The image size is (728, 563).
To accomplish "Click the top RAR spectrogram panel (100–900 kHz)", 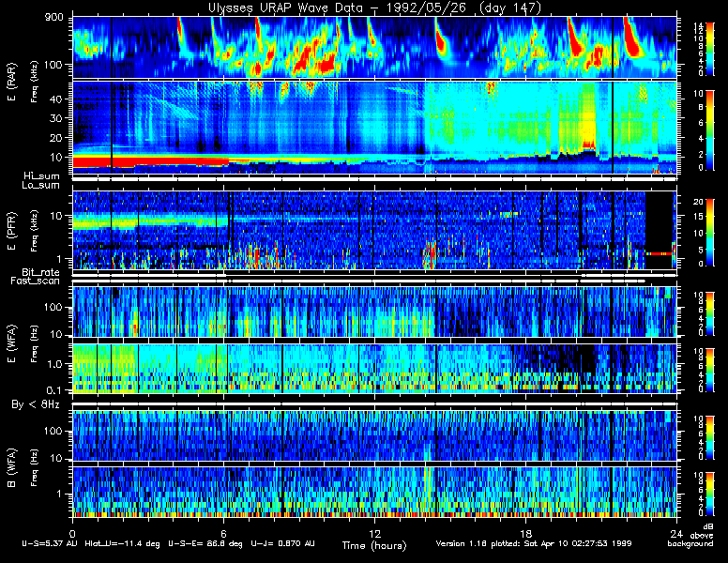I will (374, 47).
